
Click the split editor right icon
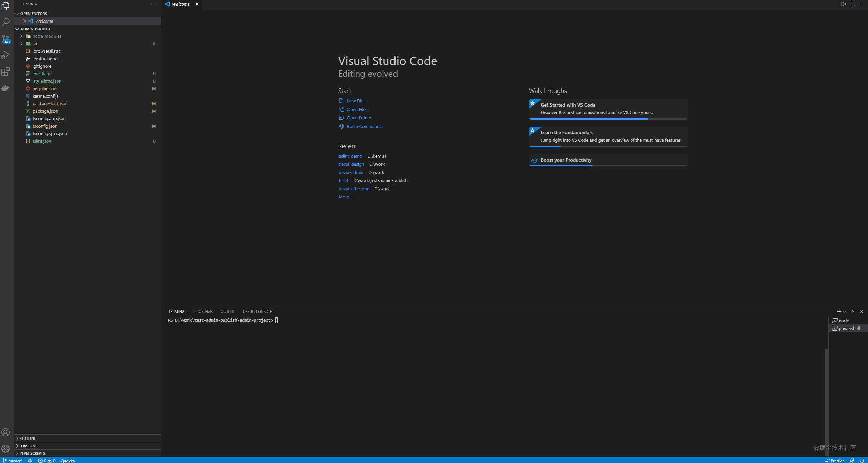[853, 4]
